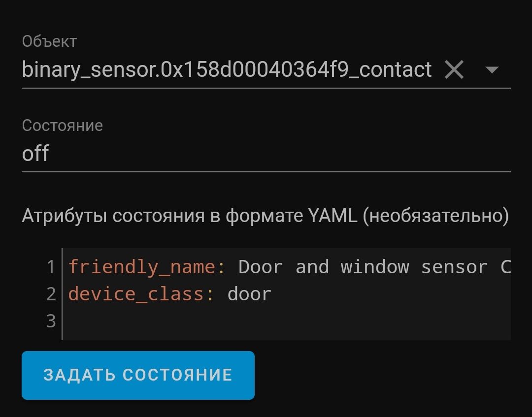This screenshot has width=532, height=417.
Task: Click the word "sensor" in friendly name
Action: [454, 267]
